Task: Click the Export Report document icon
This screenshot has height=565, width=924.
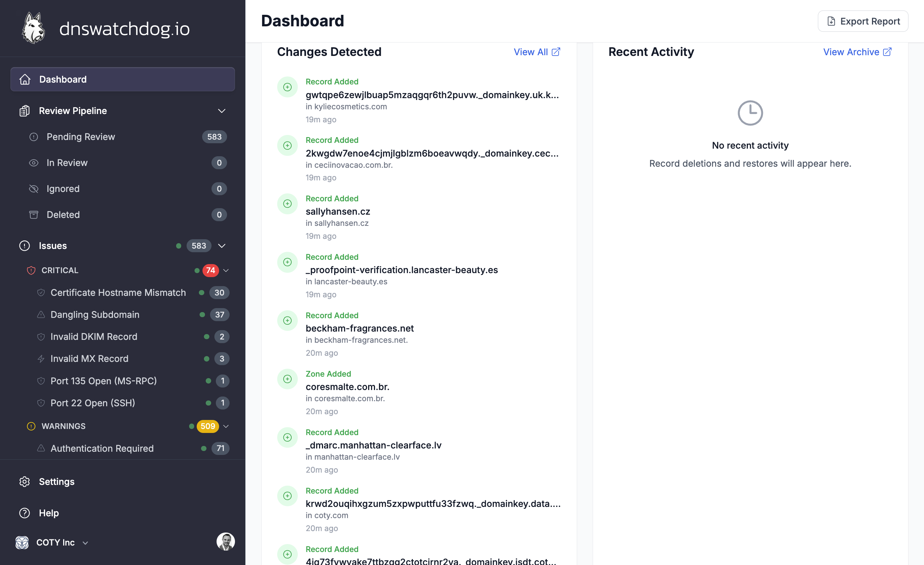Action: tap(831, 21)
